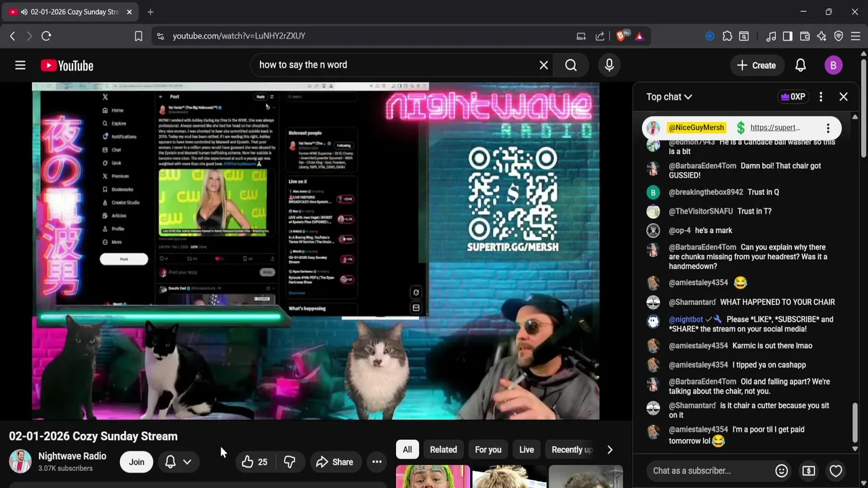
Task: Open the 0XP channel points badge
Action: 793,97
